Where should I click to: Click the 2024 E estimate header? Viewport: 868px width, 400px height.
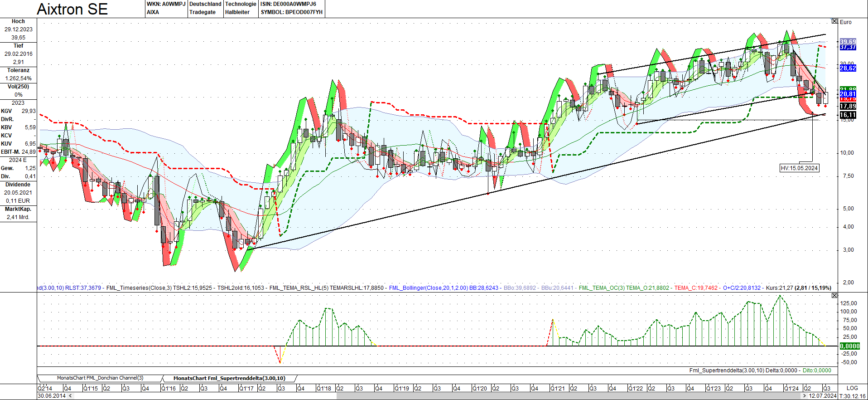[18, 160]
